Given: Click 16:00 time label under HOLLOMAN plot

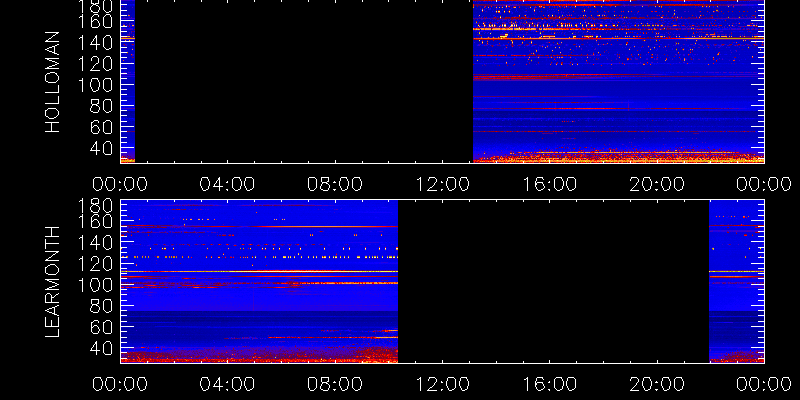Looking at the screenshot, I should pos(549,184).
